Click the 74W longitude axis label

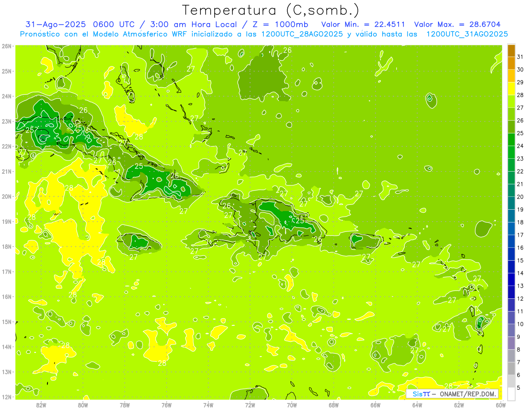coord(208,405)
